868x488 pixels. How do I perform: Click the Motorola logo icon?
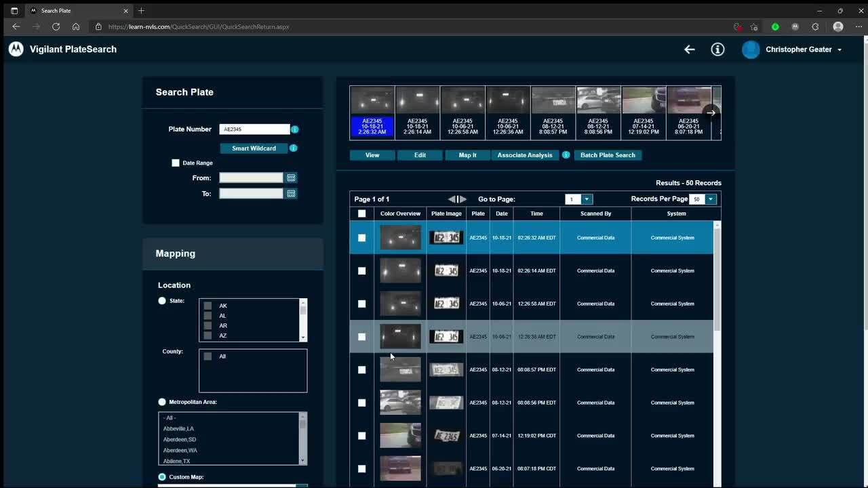coord(16,49)
